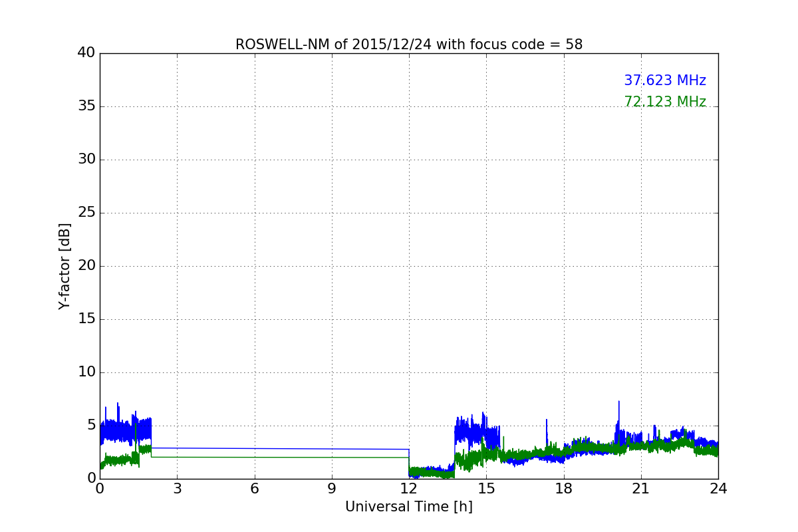Select the green 72.123 MHz legend label
The image size is (798, 532).
(x=665, y=102)
